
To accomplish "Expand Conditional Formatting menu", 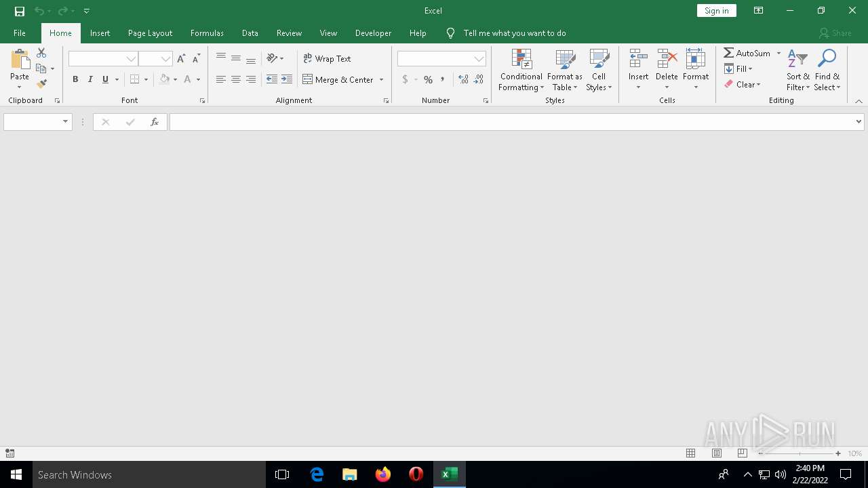I will coord(521,70).
